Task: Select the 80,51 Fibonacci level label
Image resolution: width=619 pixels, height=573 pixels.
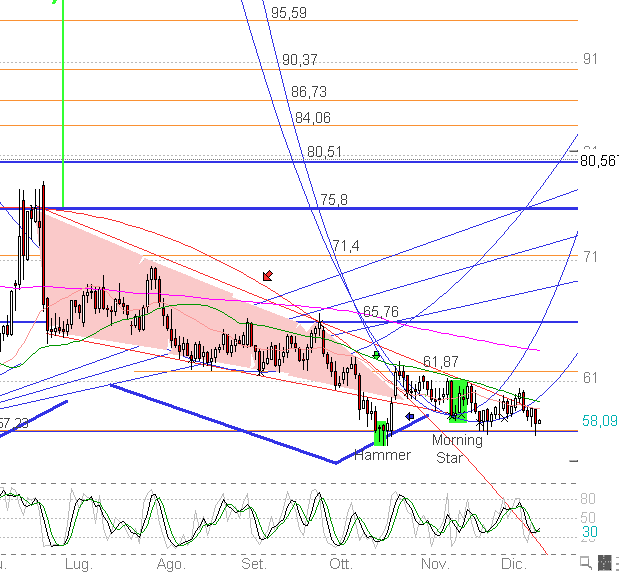Action: (x=324, y=152)
